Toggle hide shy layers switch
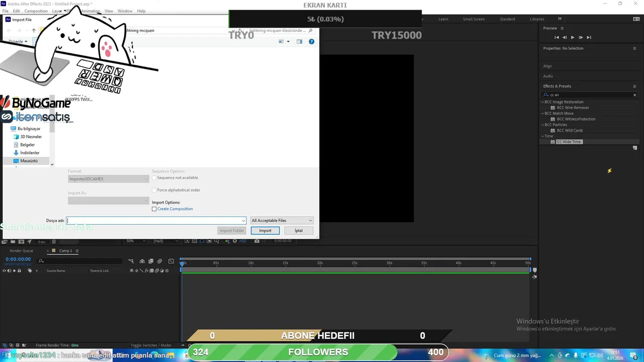The height and width of the screenshot is (362, 644). pyautogui.click(x=142, y=261)
